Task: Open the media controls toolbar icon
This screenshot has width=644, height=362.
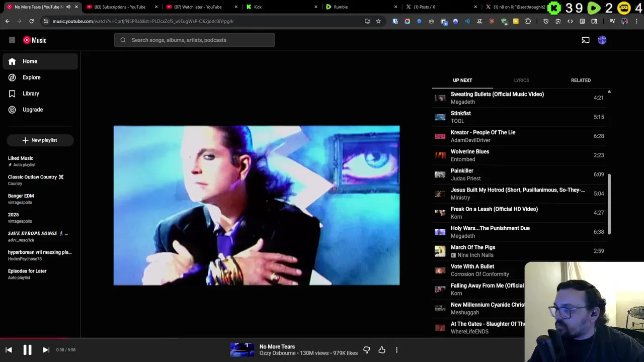Action: 612,21
